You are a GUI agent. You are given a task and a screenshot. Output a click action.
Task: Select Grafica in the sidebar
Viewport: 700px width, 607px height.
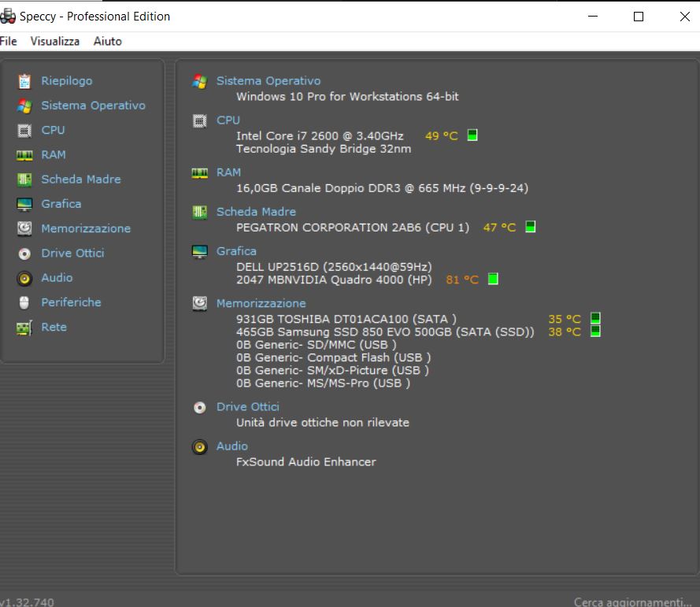click(x=61, y=204)
